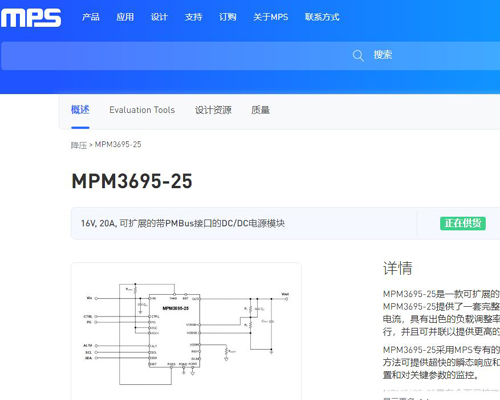Click the 16V, 20A product description text
Viewport: 500px width, 400px height.
[183, 223]
